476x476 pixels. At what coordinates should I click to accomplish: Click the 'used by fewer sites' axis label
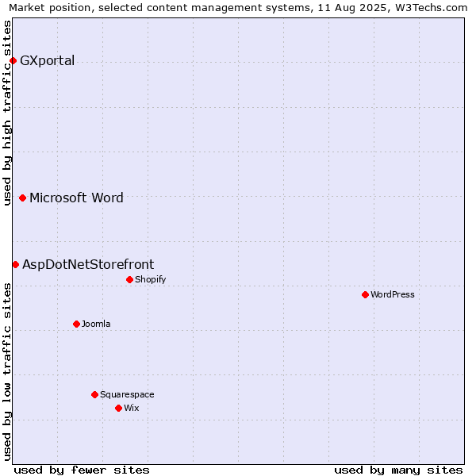coord(82,470)
